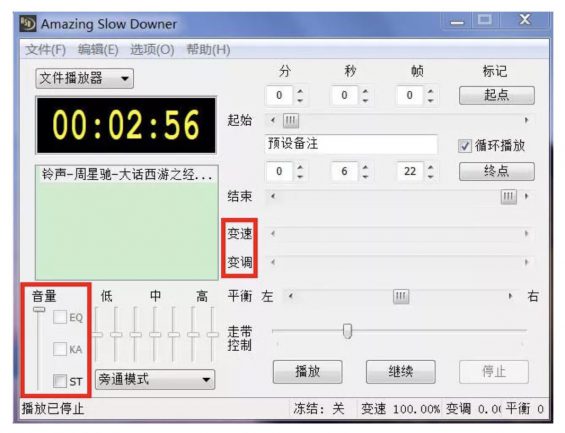Screen dimensions: 565x433
Task: Click the 变速 slider right arrow
Action: click(526, 234)
